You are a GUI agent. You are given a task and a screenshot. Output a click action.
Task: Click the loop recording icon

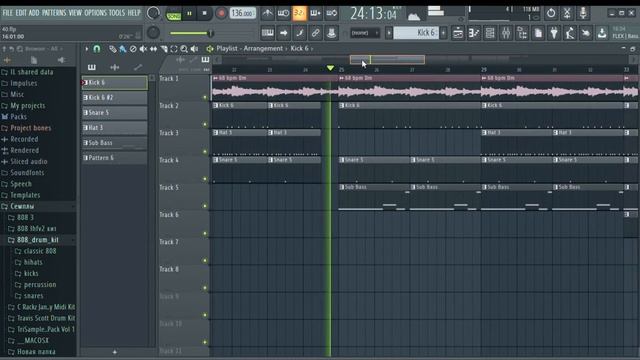(x=332, y=13)
